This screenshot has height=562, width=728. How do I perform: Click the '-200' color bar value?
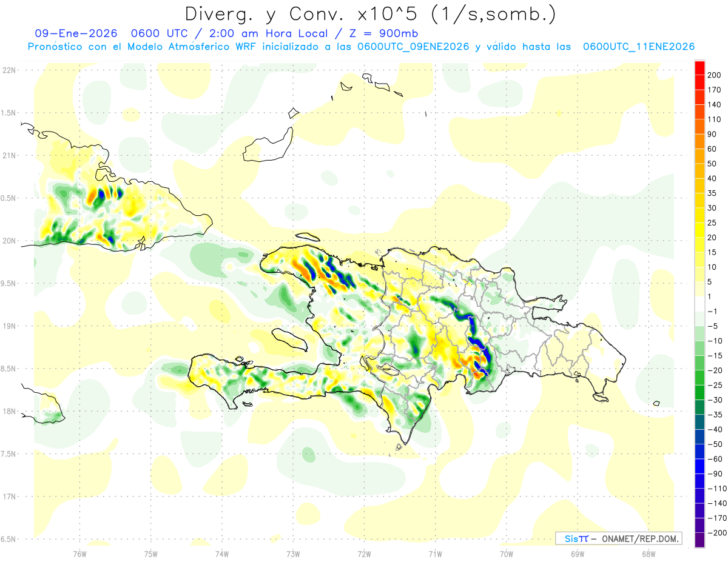pyautogui.click(x=718, y=532)
